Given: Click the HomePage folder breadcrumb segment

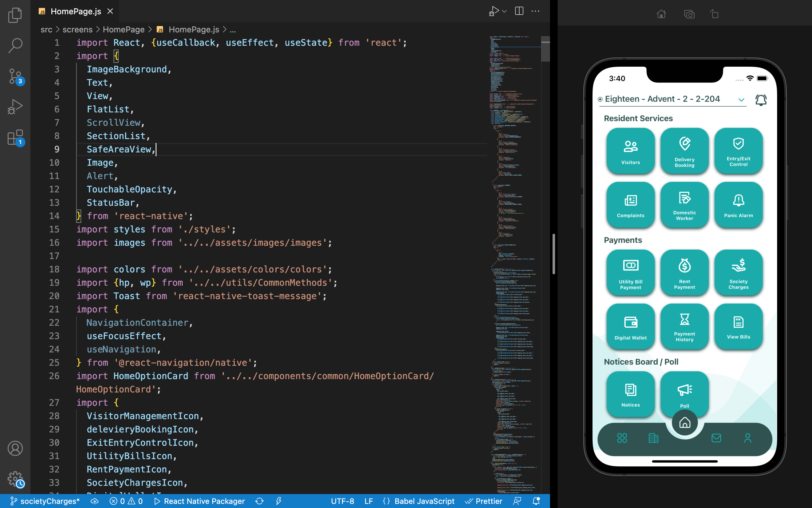Looking at the screenshot, I should pos(123,30).
